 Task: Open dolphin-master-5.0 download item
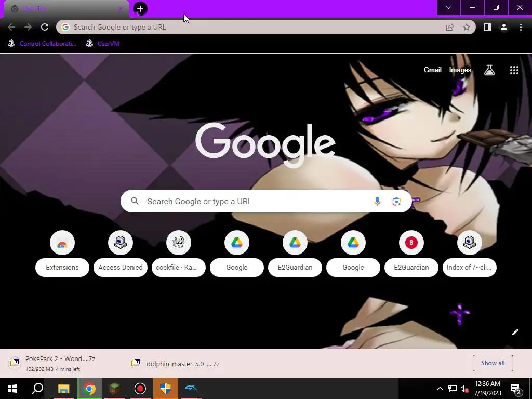176,363
